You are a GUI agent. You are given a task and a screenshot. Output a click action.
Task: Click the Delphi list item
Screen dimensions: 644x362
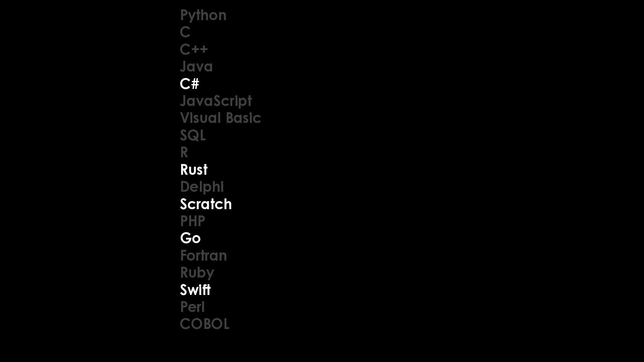[x=202, y=187]
